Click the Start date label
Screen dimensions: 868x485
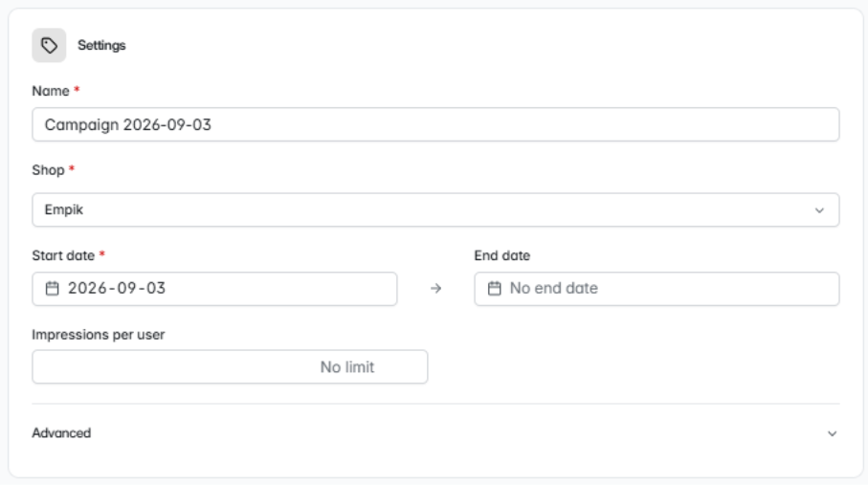63,255
